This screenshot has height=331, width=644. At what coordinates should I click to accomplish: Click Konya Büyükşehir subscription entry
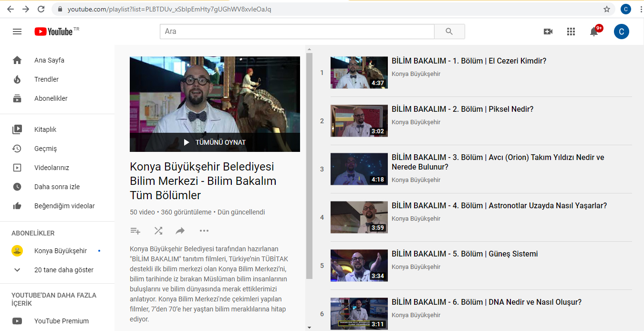pos(57,251)
